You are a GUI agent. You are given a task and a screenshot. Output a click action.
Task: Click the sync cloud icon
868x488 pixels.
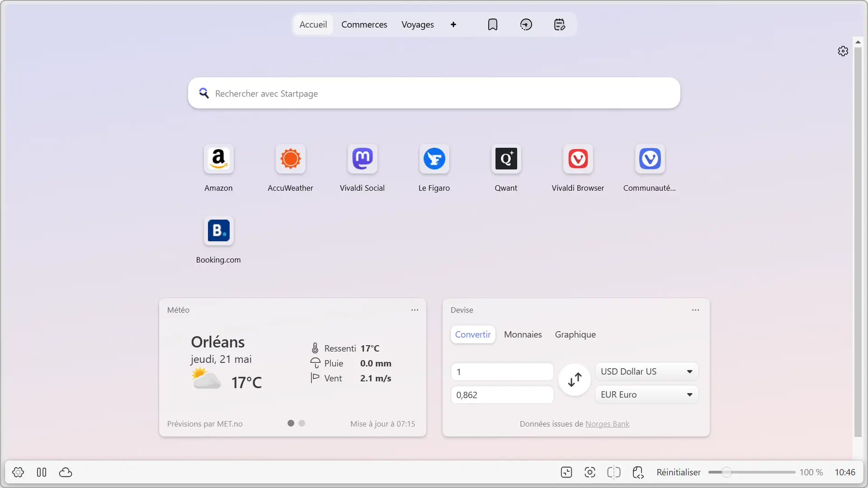click(x=66, y=472)
